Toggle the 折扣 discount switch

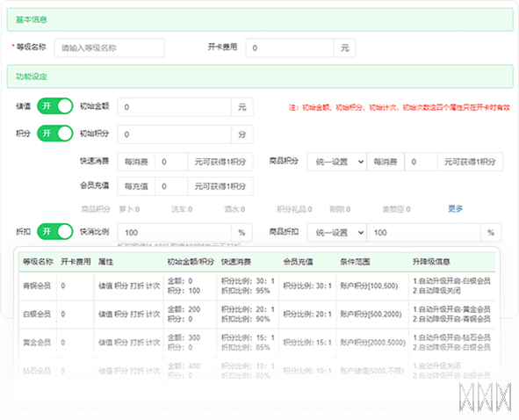tap(55, 232)
